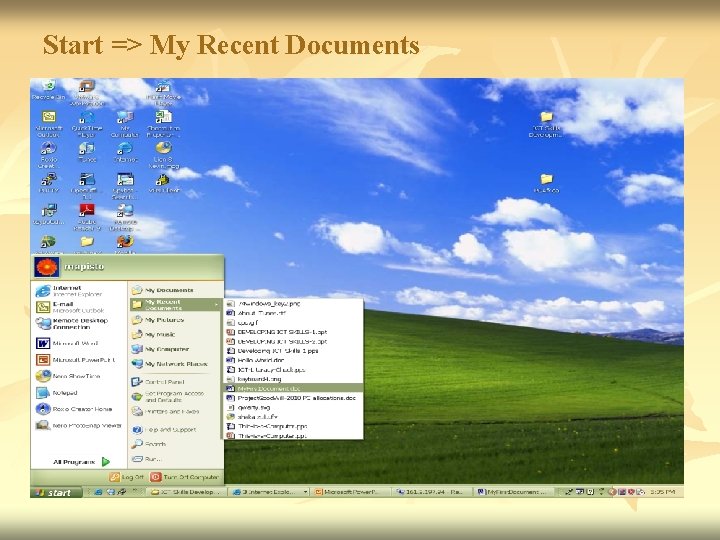The image size is (720, 540).
Task: Click the taskbar clock
Action: click(662, 492)
